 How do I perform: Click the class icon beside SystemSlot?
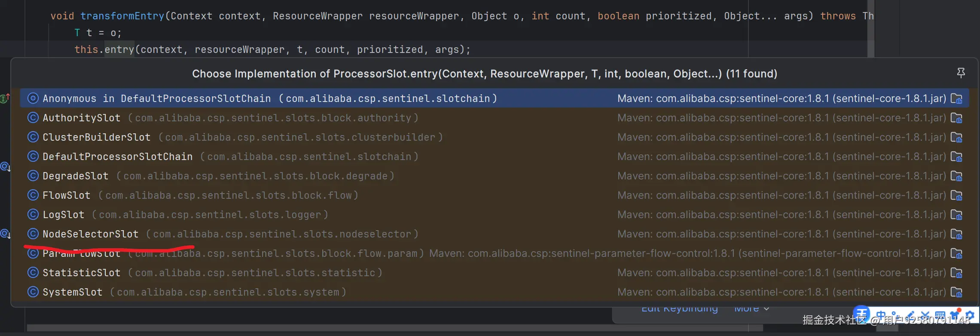(x=33, y=292)
